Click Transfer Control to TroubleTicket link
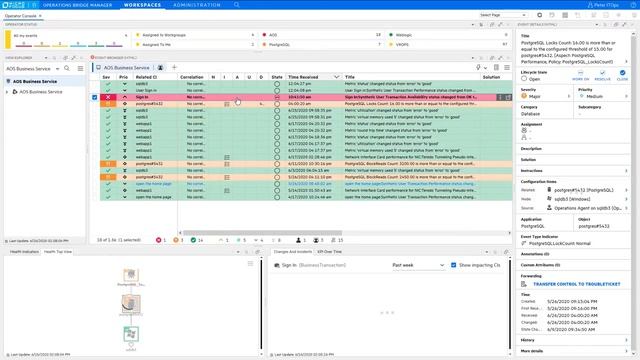Image resolution: width=640 pixels, height=360 pixels. point(577,284)
